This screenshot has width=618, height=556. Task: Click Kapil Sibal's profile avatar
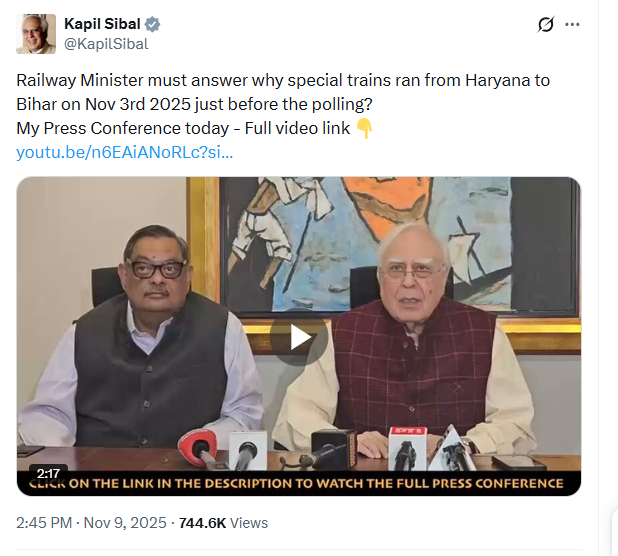[x=36, y=33]
